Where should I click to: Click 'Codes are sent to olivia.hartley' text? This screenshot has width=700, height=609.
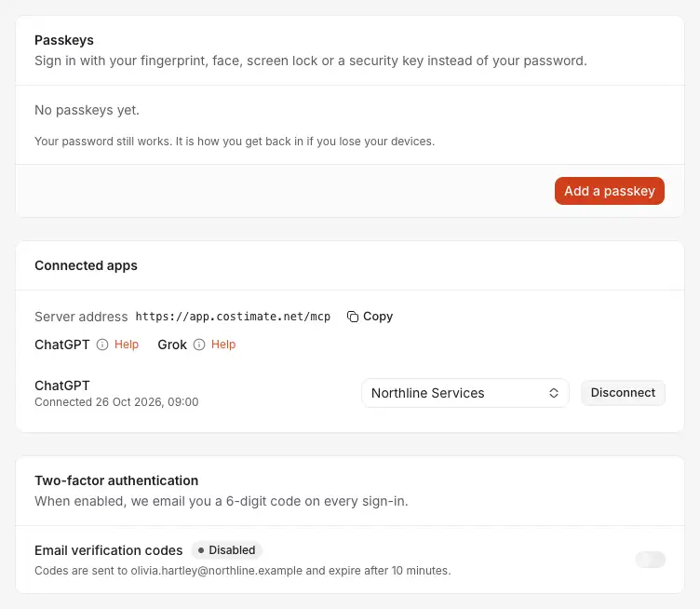click(243, 571)
